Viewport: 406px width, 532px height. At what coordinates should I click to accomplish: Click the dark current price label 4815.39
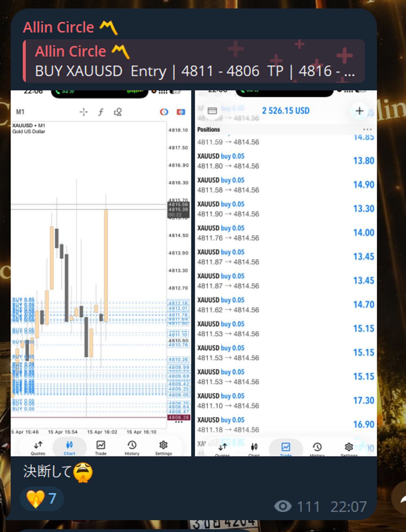point(178,209)
